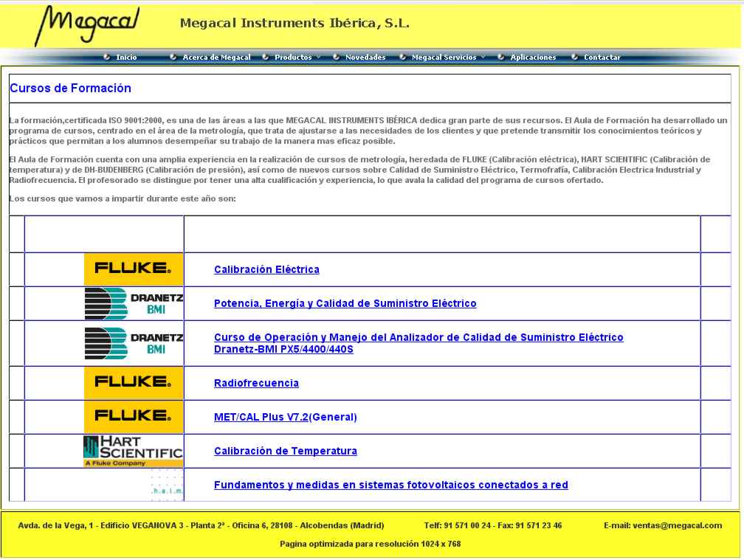This screenshot has height=560, width=744.
Task: Click the bullet icon before Novedades
Action: pyautogui.click(x=336, y=57)
